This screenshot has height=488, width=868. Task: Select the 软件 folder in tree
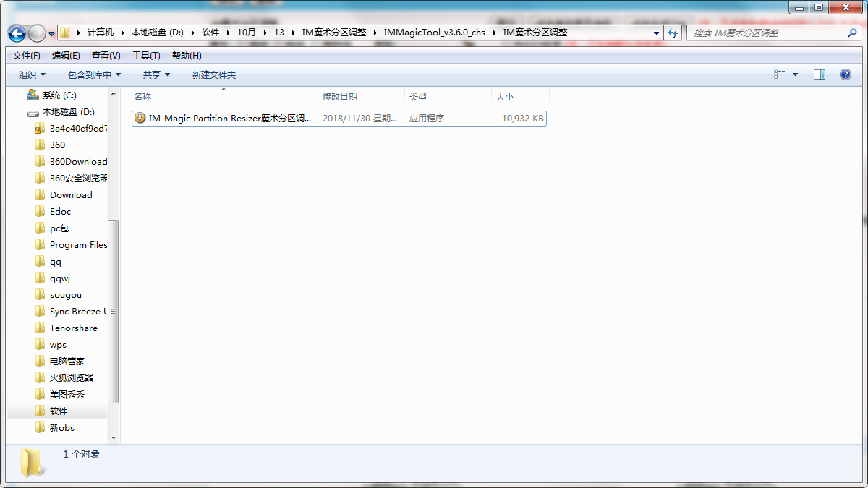pyautogui.click(x=58, y=411)
